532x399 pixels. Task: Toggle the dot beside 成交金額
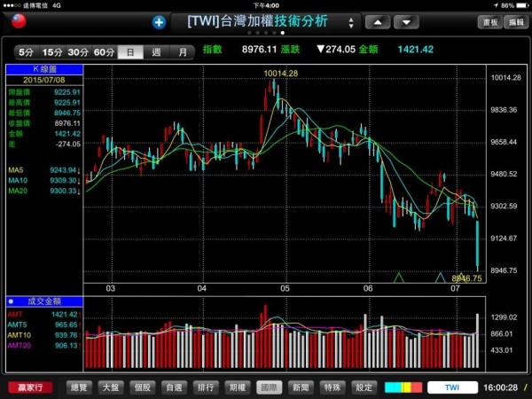[11, 301]
